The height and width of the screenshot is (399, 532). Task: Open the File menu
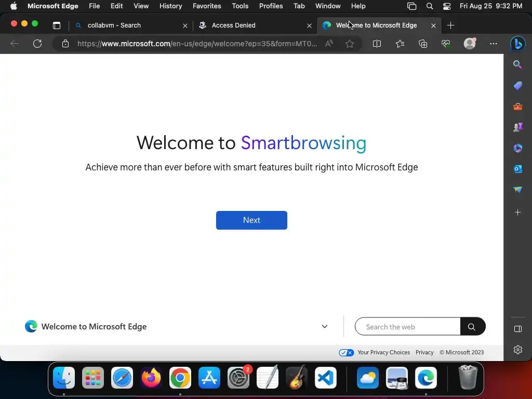(95, 6)
